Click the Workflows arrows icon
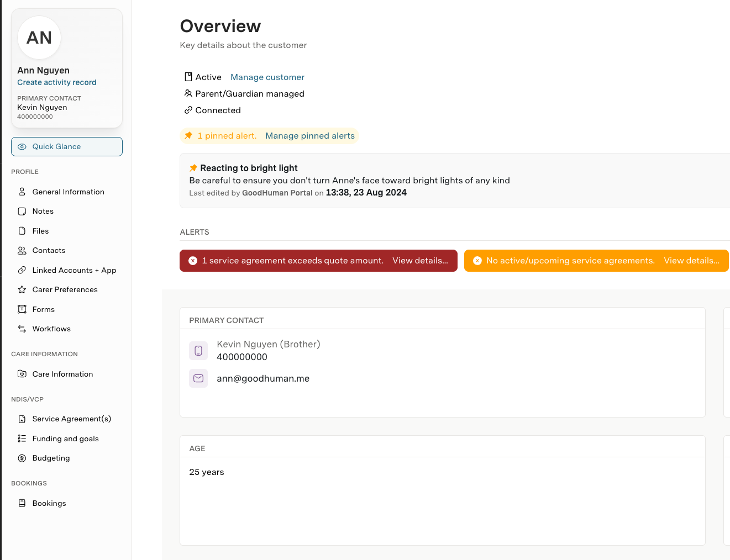Screen dimensions: 730x560 coord(22,329)
